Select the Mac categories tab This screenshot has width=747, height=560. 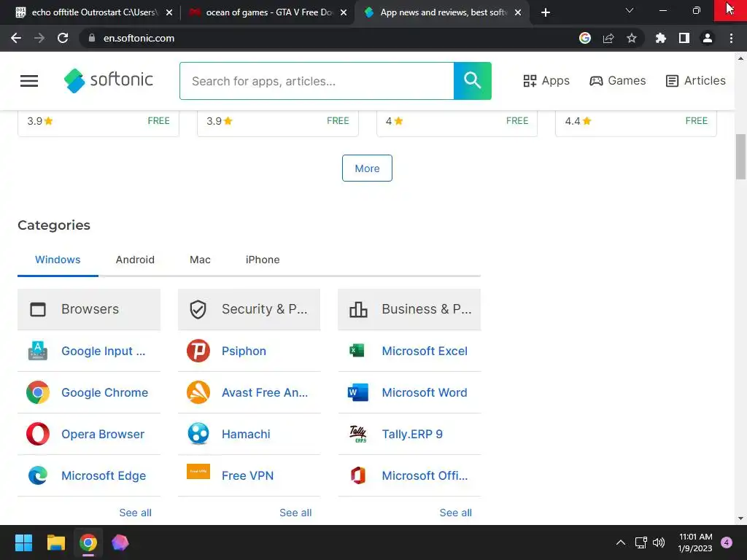200,260
